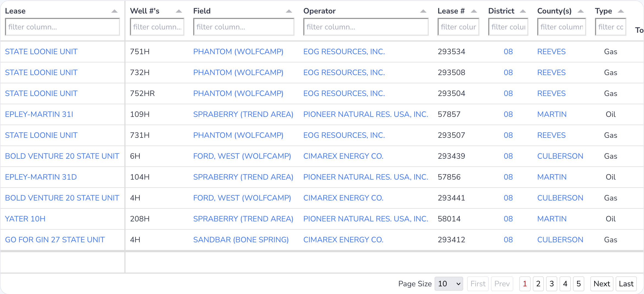Select lease number 293534 cell
The image size is (644, 294).
tap(452, 51)
